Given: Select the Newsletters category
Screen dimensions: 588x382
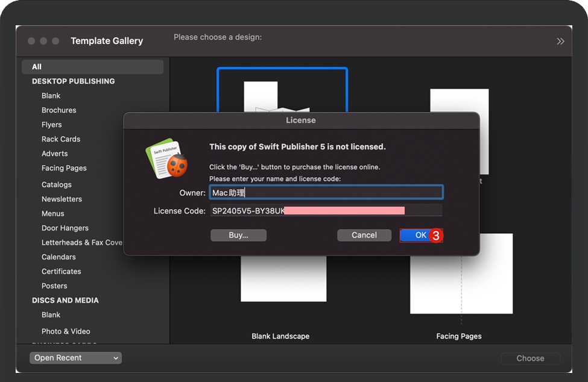Looking at the screenshot, I should coord(62,199).
